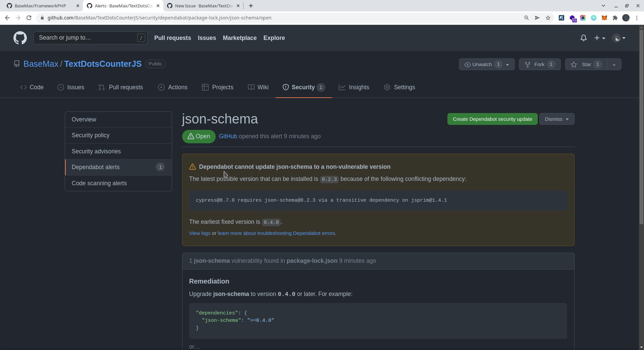Click the Public visibility badge

click(x=155, y=64)
